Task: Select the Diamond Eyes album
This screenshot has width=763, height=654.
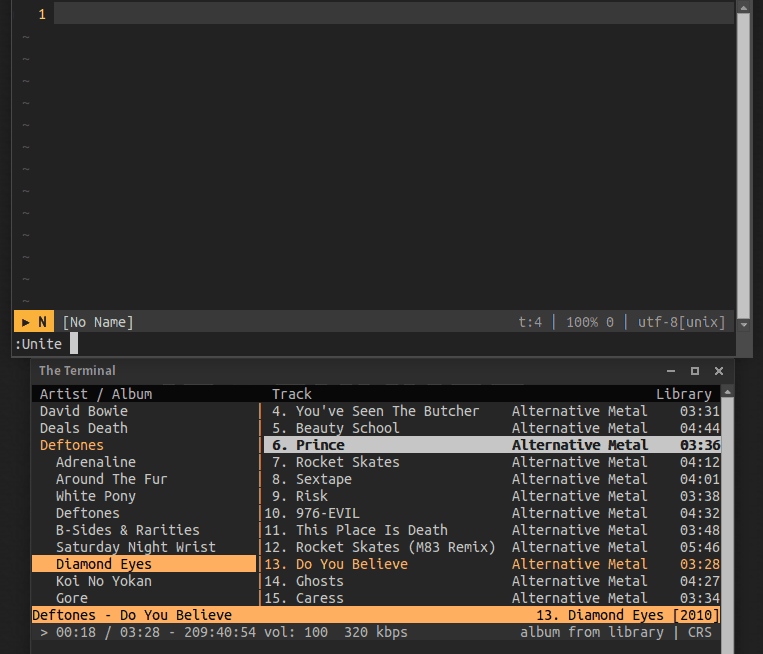Action: pos(144,564)
